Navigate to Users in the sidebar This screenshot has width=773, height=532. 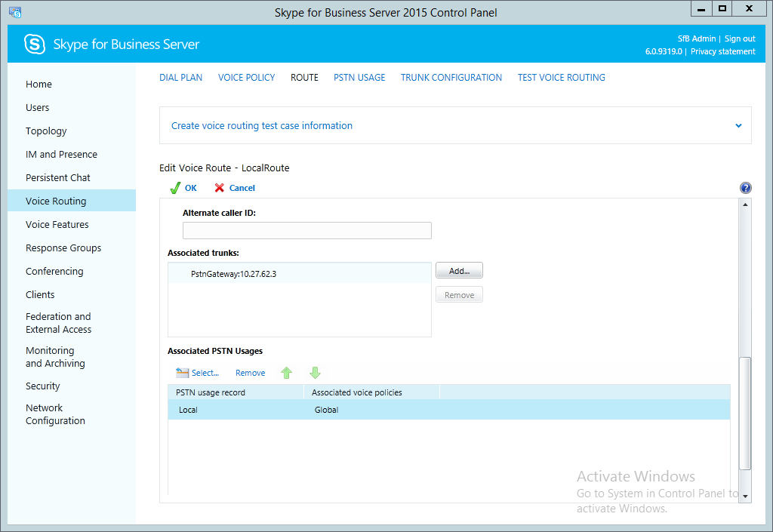38,108
